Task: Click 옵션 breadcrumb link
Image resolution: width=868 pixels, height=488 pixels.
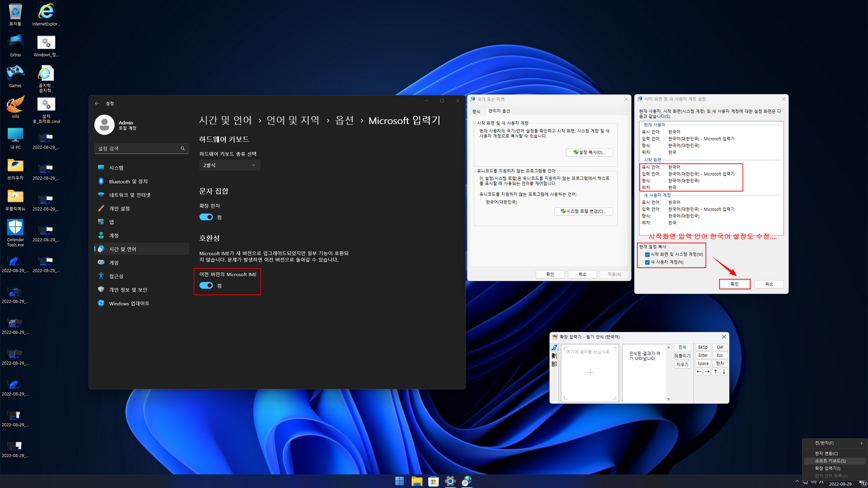Action: [x=344, y=120]
